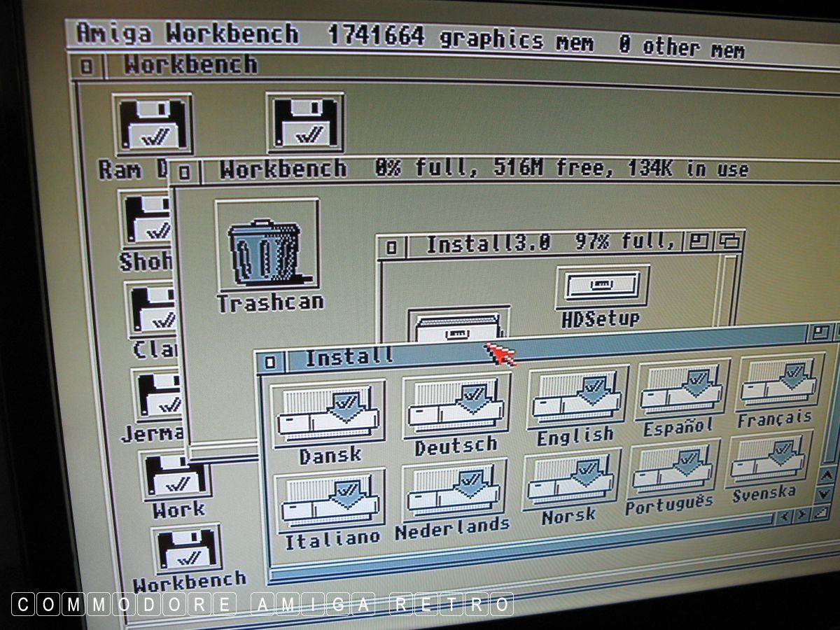Click the Install3.0 window depth gadget
The height and width of the screenshot is (630, 840).
[x=729, y=241]
